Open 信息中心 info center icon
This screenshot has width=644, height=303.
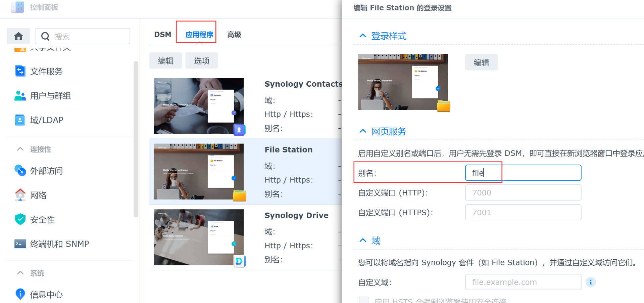pyautogui.click(x=20, y=294)
